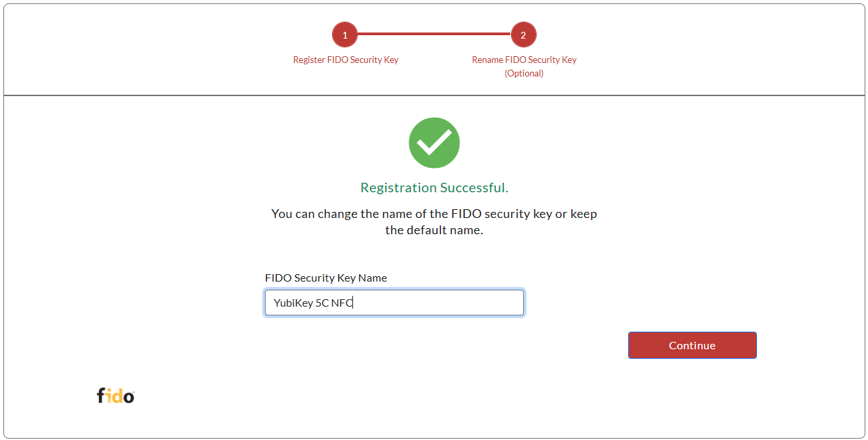Click the (Optional) label under step 2
This screenshot has width=868, height=440.
point(524,73)
